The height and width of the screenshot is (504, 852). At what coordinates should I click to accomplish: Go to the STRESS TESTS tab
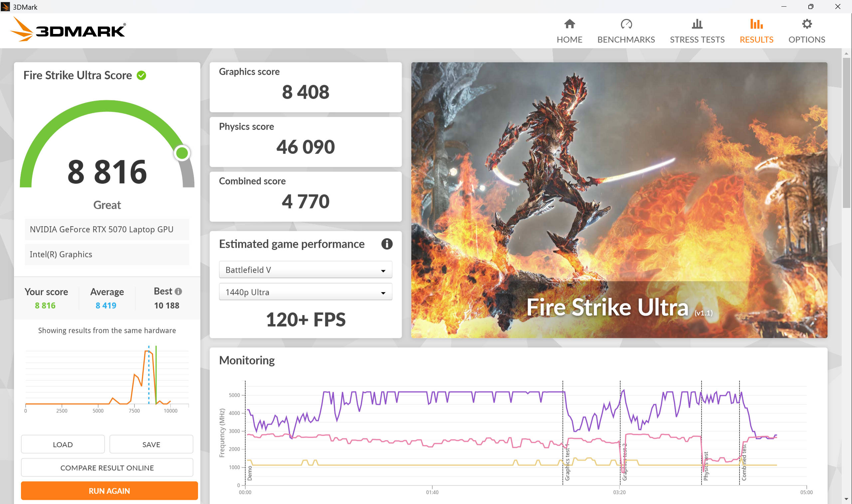697,31
